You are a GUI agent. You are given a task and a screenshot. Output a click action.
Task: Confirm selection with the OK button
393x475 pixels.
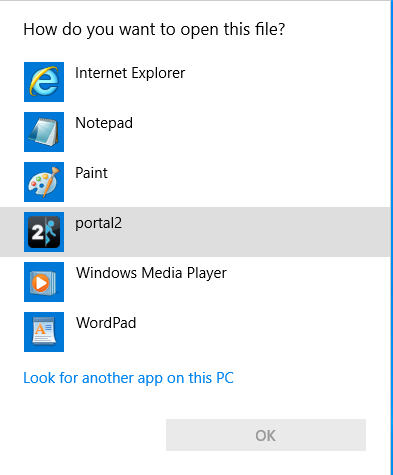[266, 435]
